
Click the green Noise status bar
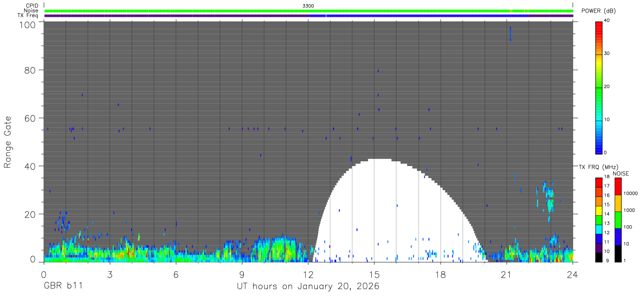[x=308, y=10]
